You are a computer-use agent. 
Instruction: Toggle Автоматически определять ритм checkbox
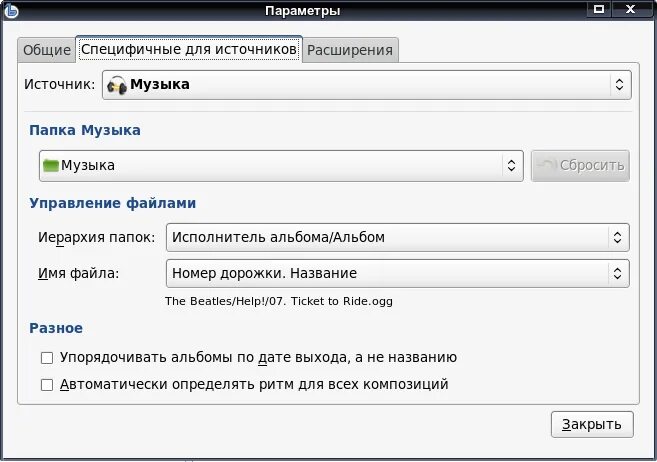(47, 385)
